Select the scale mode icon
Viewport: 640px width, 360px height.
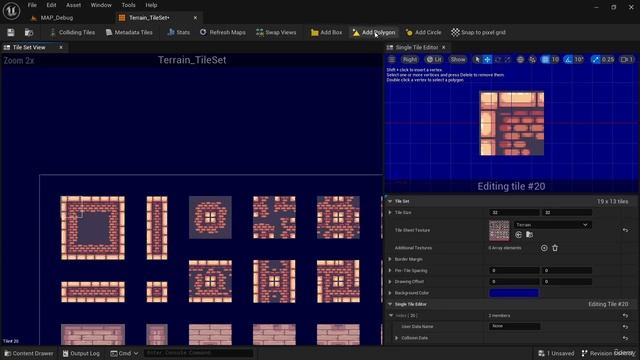[507, 60]
